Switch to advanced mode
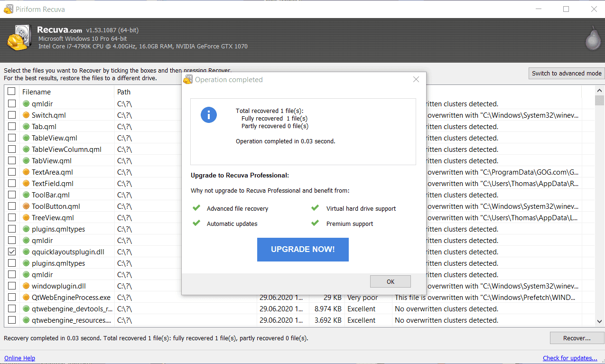 point(566,73)
